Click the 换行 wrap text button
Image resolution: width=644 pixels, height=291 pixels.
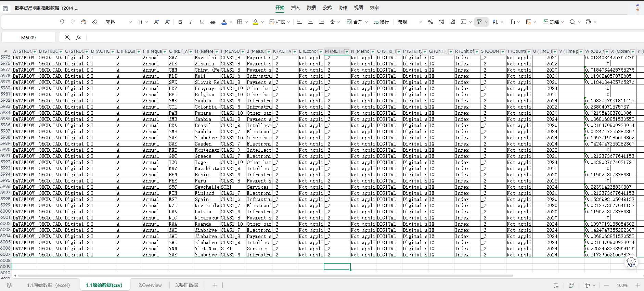tap(381, 22)
